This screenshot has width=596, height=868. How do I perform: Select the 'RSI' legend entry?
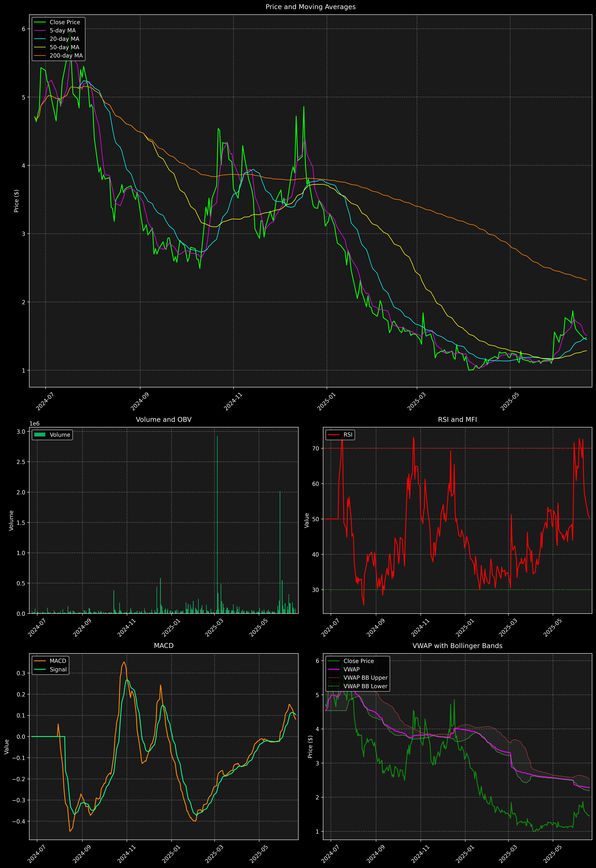(x=340, y=435)
